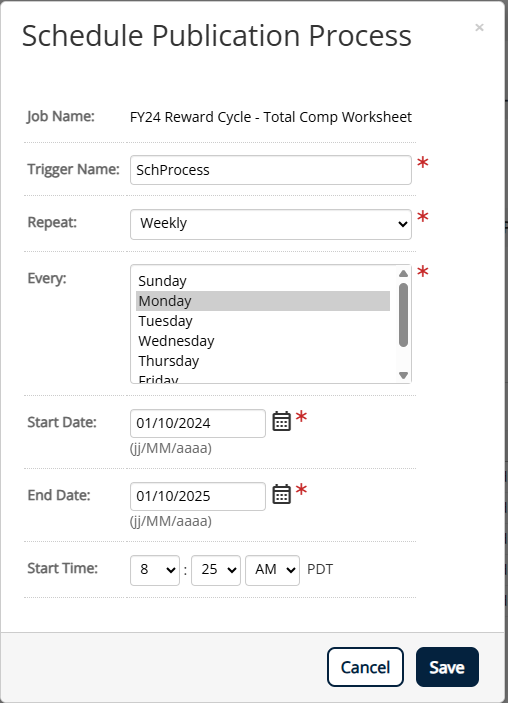Select Monday in the Every list
508x703 pixels.
[263, 301]
